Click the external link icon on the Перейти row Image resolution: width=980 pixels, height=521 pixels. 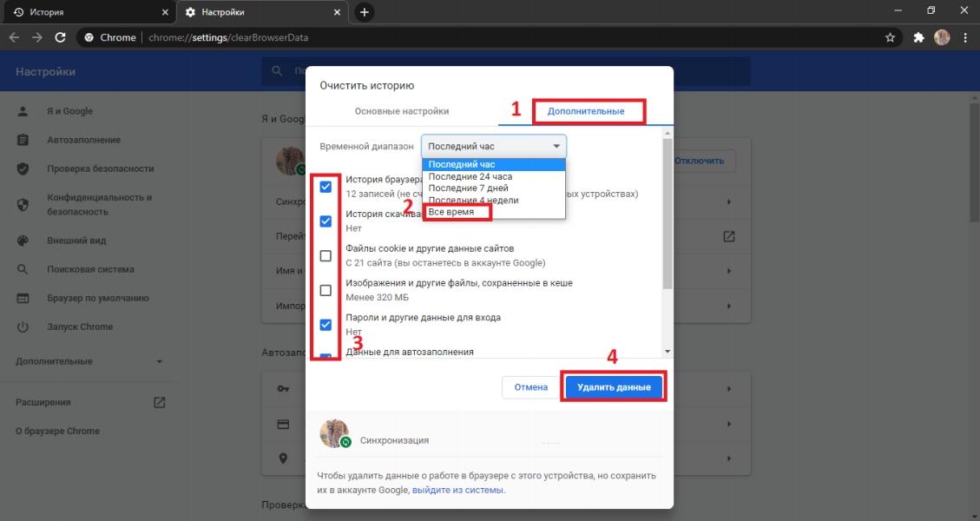click(729, 236)
